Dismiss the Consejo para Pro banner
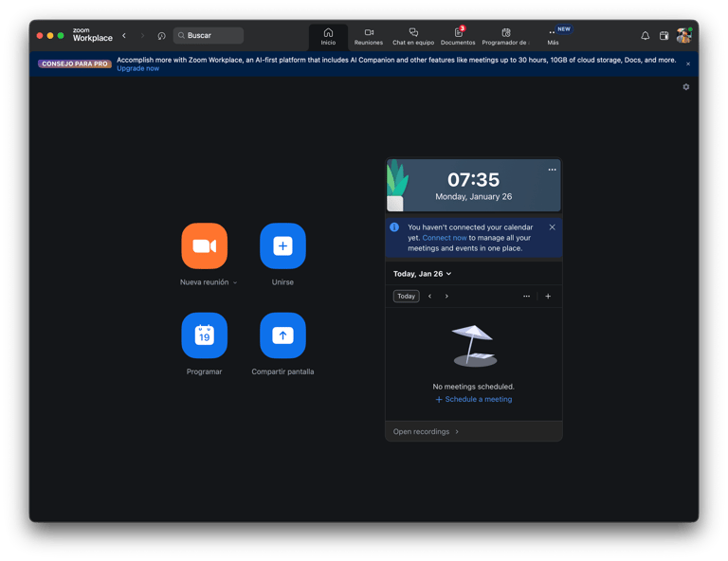 click(x=688, y=64)
